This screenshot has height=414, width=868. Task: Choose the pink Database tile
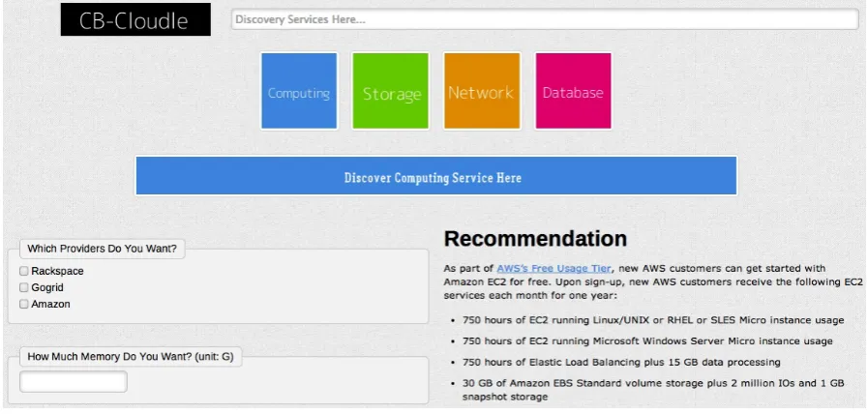click(573, 91)
